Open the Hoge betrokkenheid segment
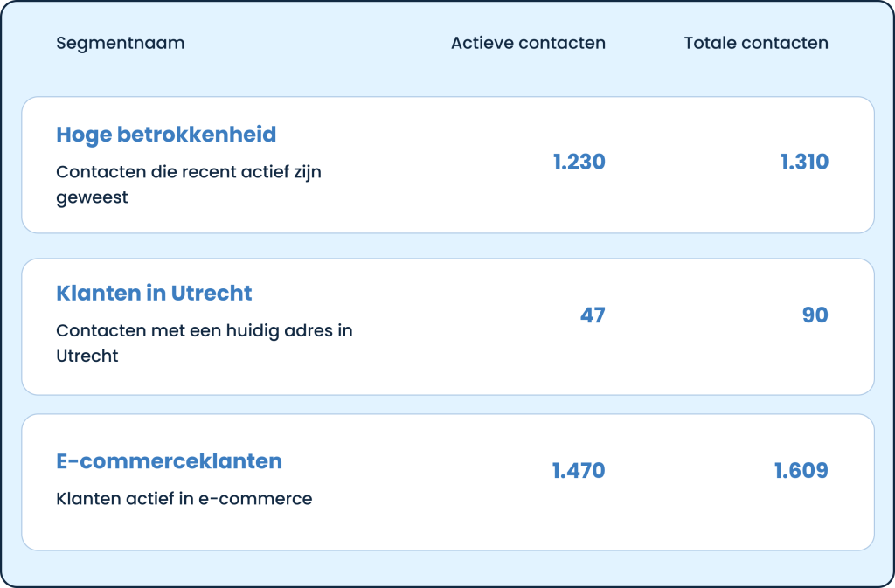The image size is (895, 588). tap(166, 135)
